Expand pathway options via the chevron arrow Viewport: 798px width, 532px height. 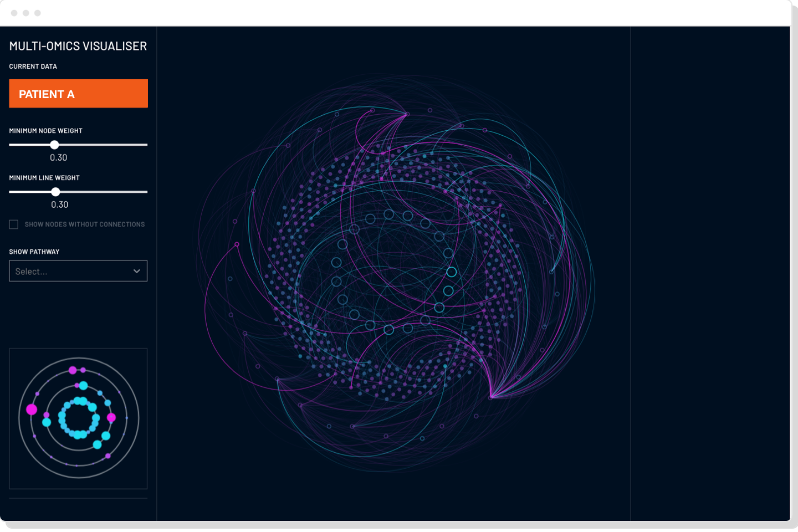136,271
